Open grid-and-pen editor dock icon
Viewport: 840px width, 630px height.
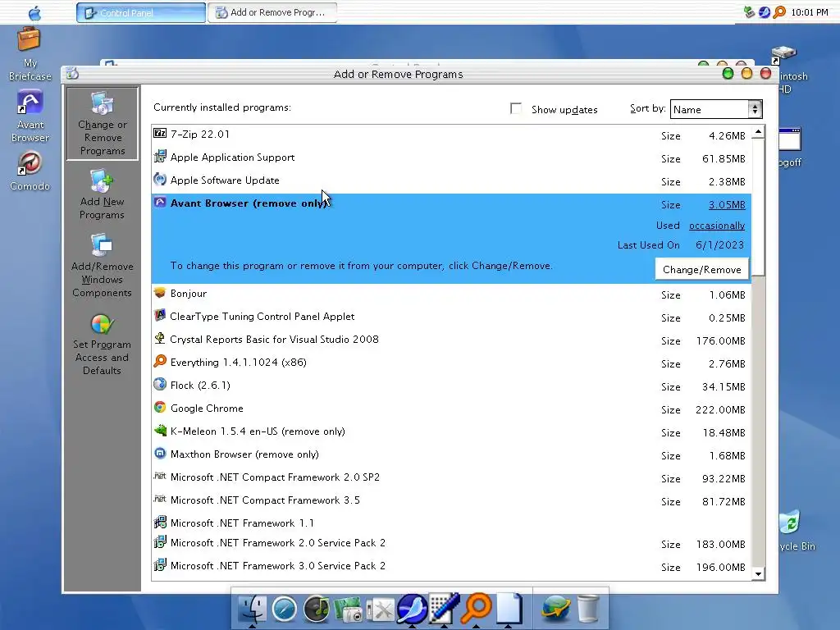(444, 609)
